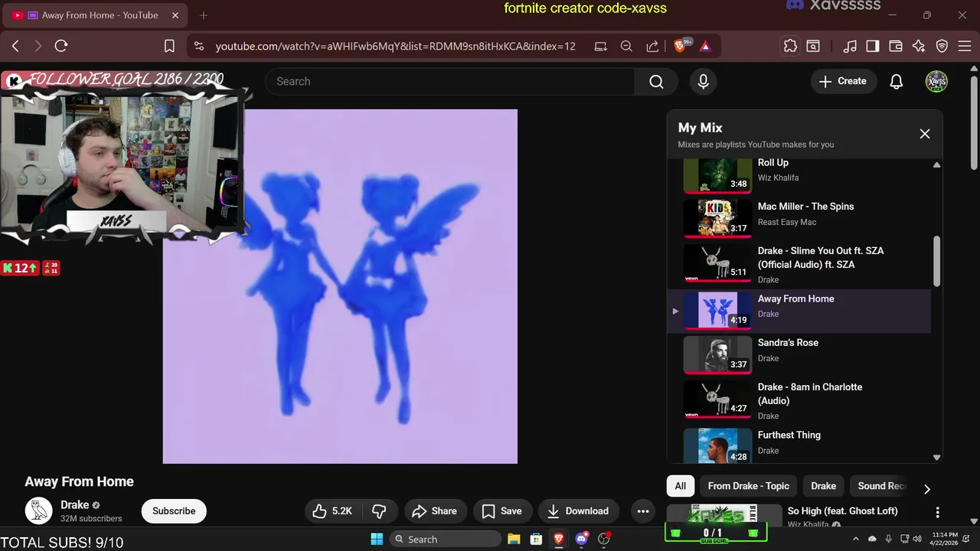Open the media control music note icon
Image resolution: width=980 pixels, height=551 pixels.
(x=850, y=46)
